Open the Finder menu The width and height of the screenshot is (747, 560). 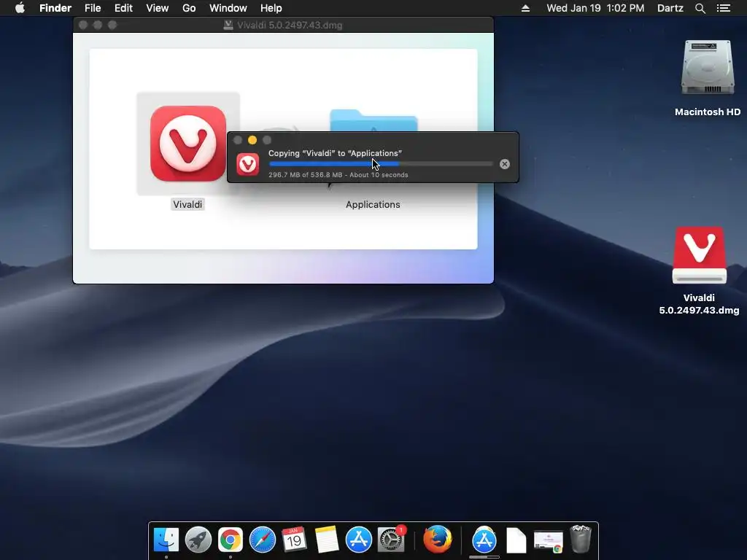55,8
